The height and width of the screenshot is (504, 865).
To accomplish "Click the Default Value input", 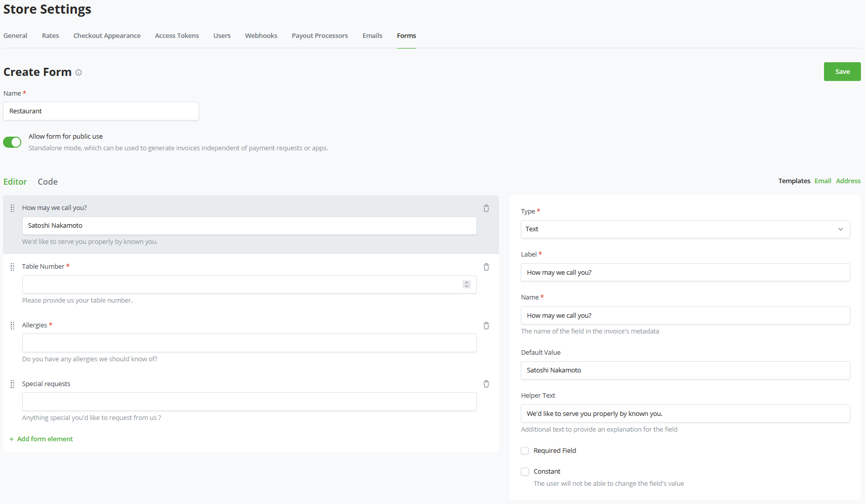I will tap(685, 370).
